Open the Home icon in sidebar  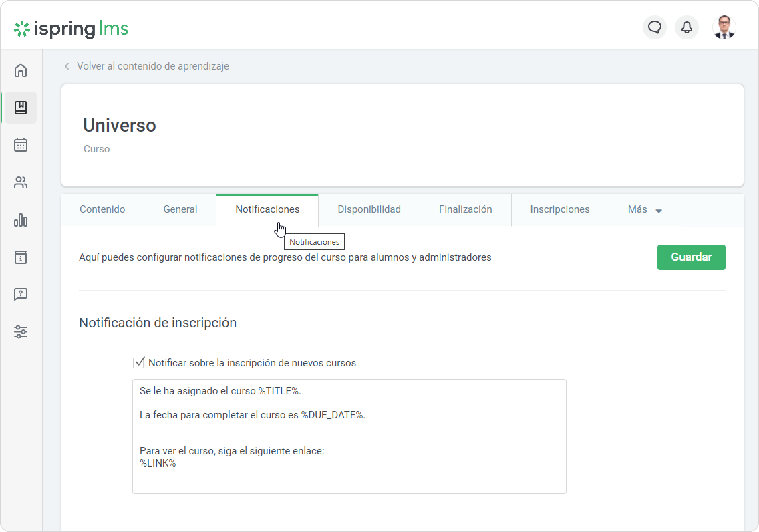coord(21,71)
